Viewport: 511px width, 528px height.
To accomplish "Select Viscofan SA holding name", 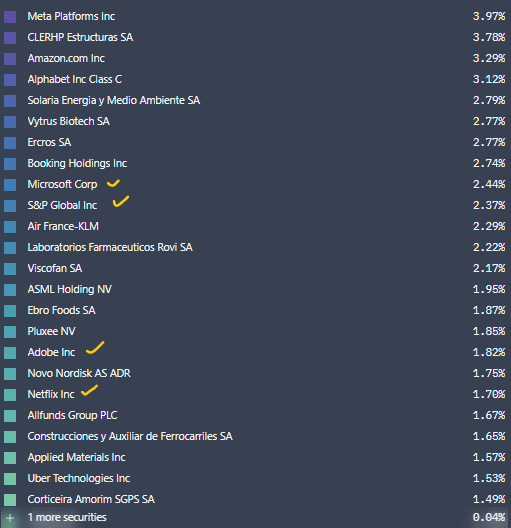I will (x=55, y=268).
